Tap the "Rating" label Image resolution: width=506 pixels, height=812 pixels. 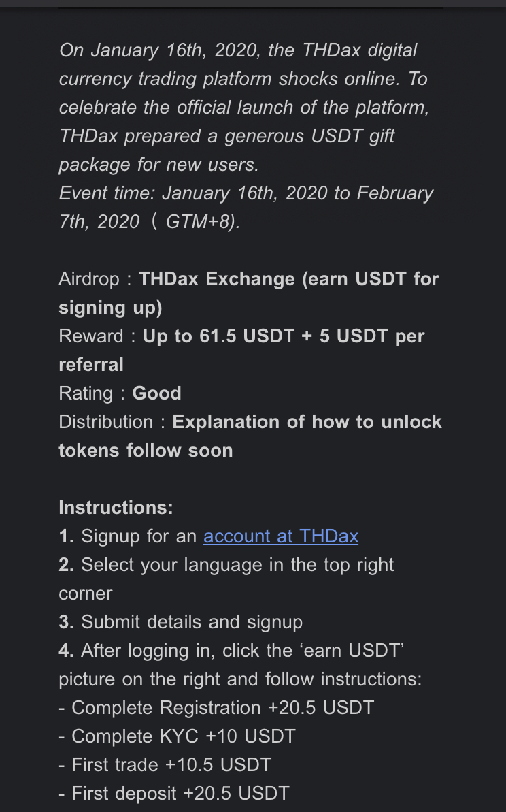pyautogui.click(x=86, y=393)
